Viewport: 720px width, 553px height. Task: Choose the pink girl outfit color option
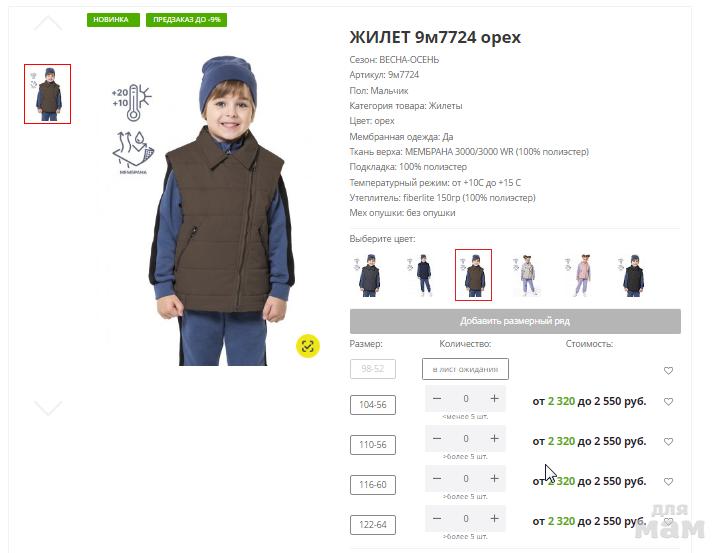(581, 275)
